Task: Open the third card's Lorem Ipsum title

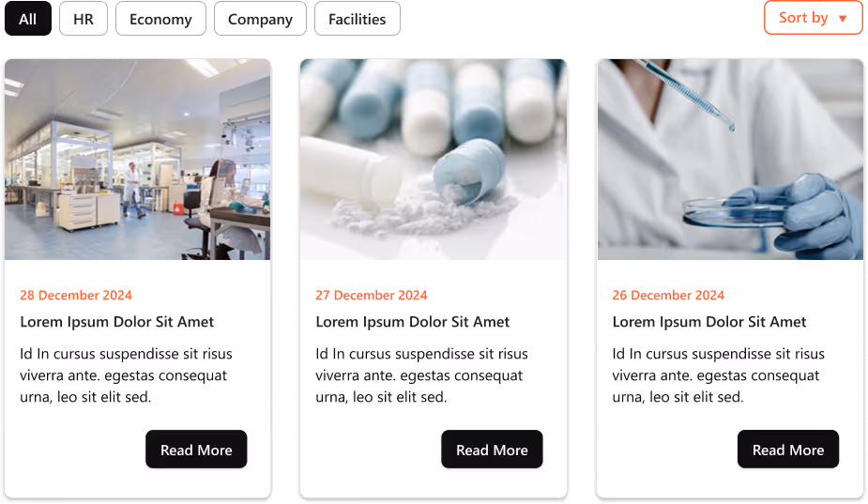Action: [709, 322]
